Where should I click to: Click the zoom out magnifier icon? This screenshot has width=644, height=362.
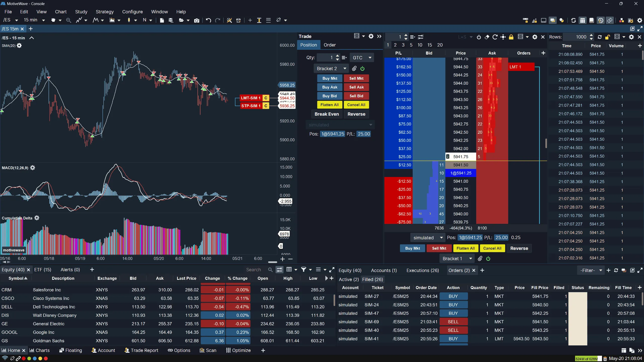point(68,20)
